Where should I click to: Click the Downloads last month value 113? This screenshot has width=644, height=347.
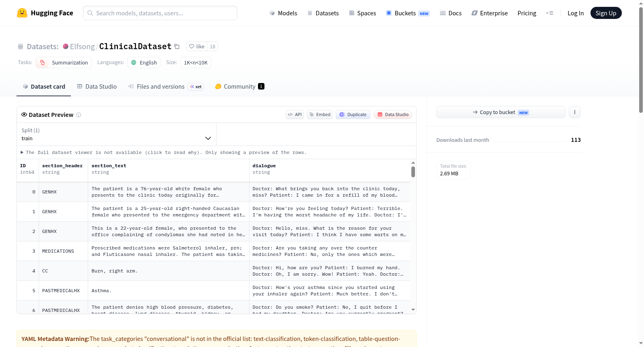coord(576,140)
